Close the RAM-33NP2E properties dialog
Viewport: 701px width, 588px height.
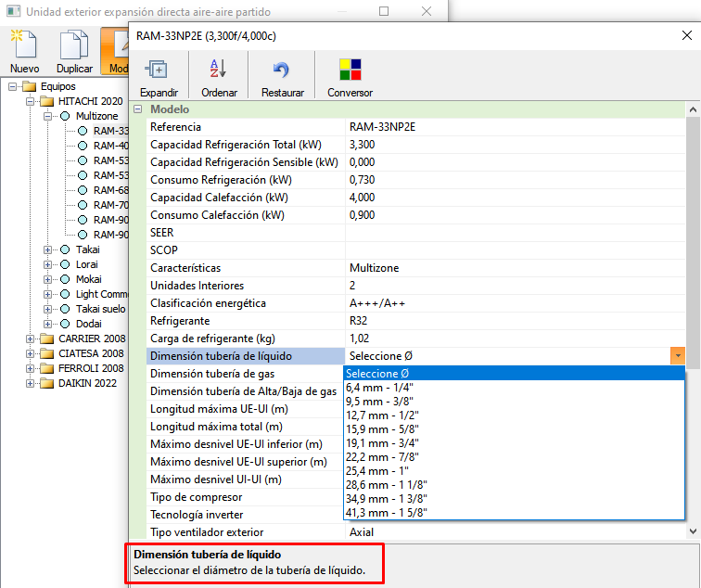click(687, 35)
